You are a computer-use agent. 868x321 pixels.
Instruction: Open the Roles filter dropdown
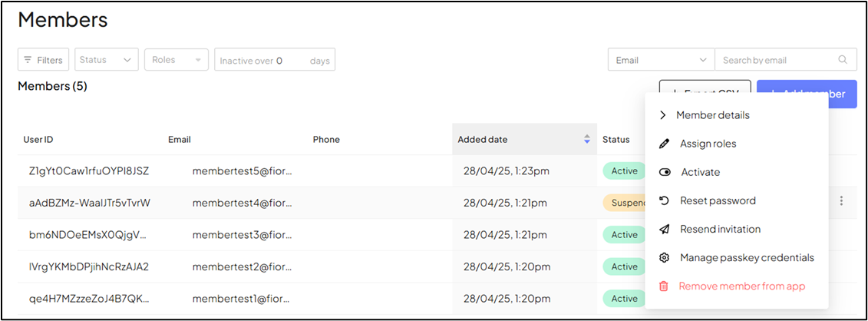pyautogui.click(x=176, y=60)
